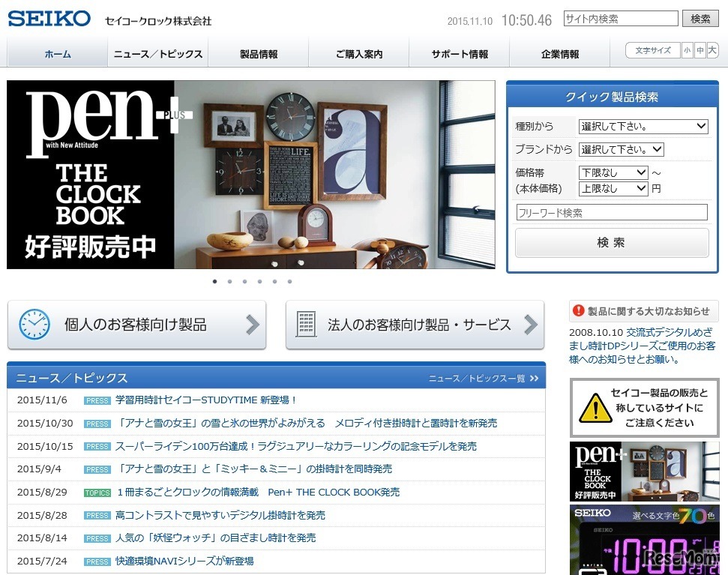Select the second carousel dot
728x575 pixels.
[229, 280]
